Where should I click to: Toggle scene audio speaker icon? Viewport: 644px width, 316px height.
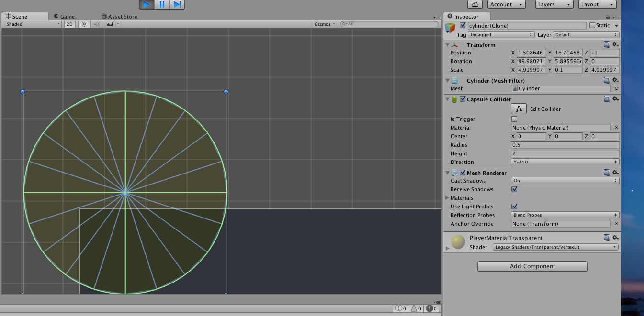tap(97, 24)
